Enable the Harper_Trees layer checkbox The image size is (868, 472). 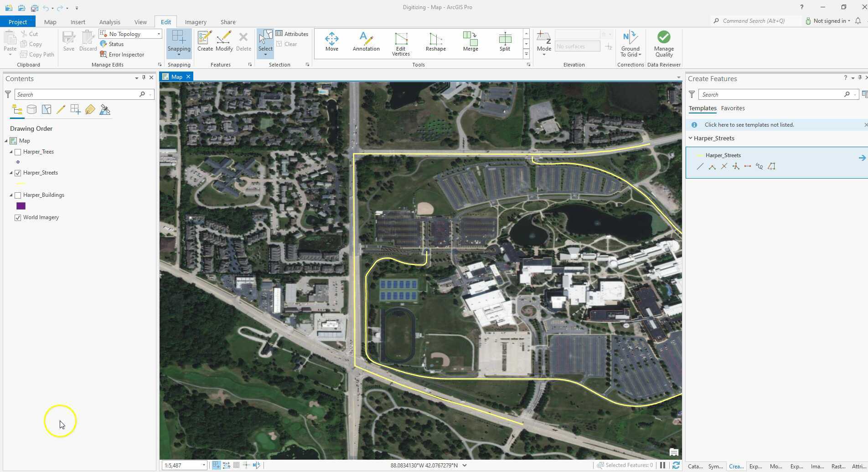point(18,152)
